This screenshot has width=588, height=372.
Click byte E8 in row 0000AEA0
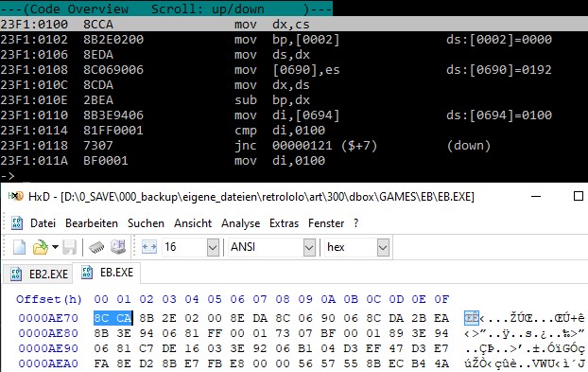pyautogui.click(x=237, y=363)
